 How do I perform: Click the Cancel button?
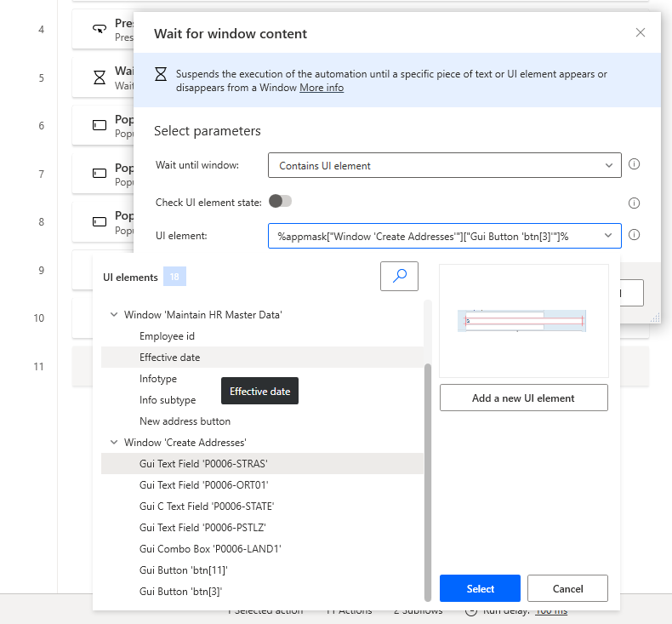(567, 588)
